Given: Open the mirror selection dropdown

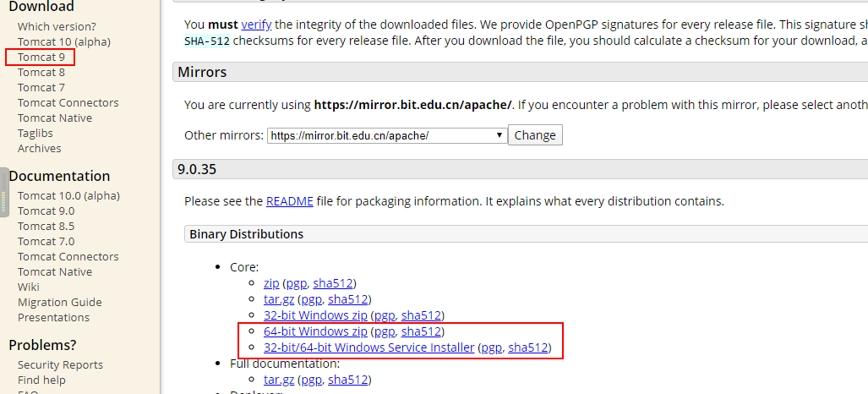Looking at the screenshot, I should [387, 135].
